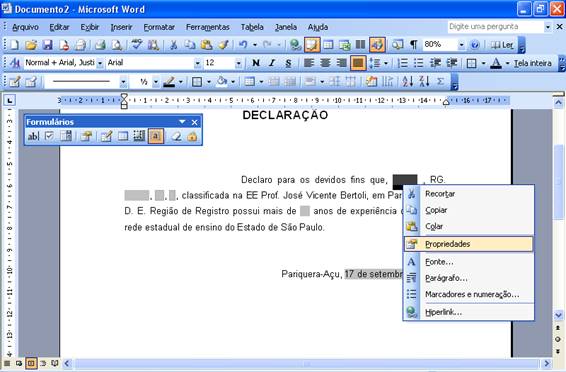Open the zoom 80% dropdown
This screenshot has width=566, height=372.
461,45
